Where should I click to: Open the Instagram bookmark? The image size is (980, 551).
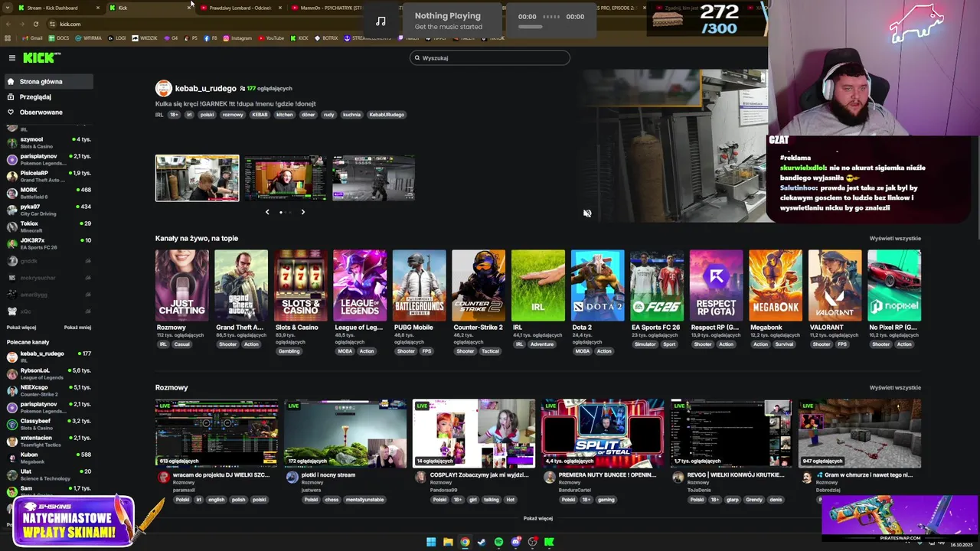coord(238,38)
